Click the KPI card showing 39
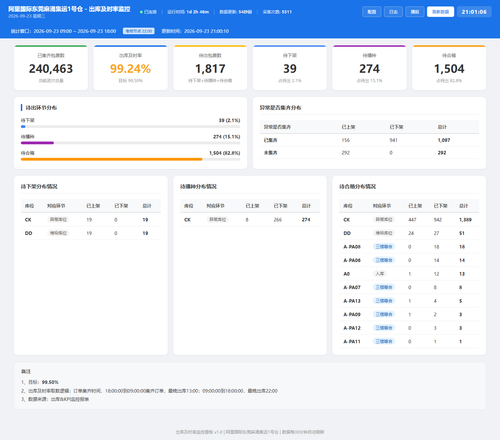Image resolution: width=500 pixels, height=440 pixels. point(290,68)
